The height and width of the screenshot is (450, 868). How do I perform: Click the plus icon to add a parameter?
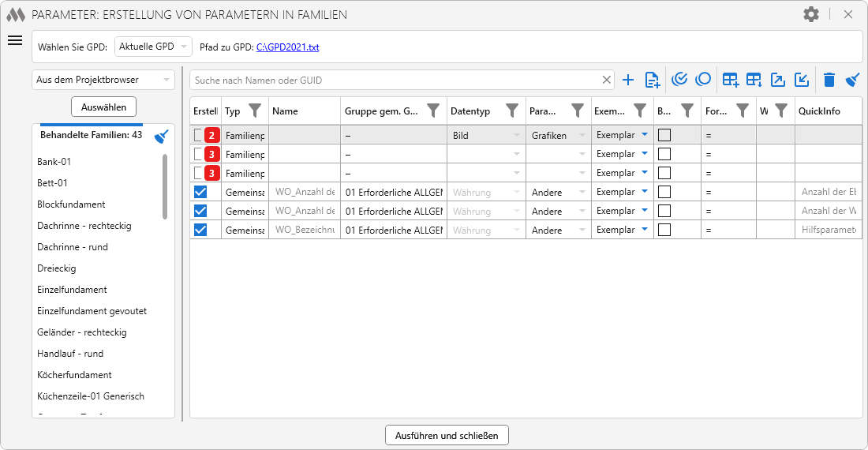(628, 80)
